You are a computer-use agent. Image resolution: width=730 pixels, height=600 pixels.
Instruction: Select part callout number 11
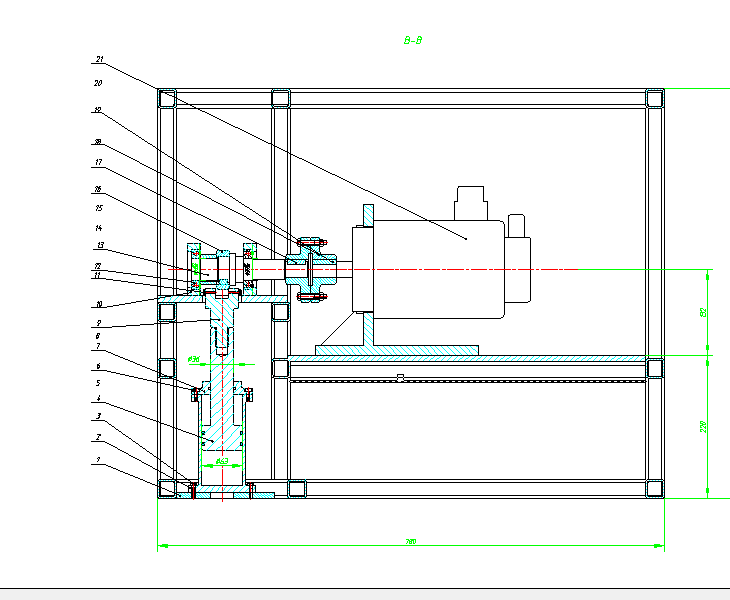pyautogui.click(x=97, y=275)
